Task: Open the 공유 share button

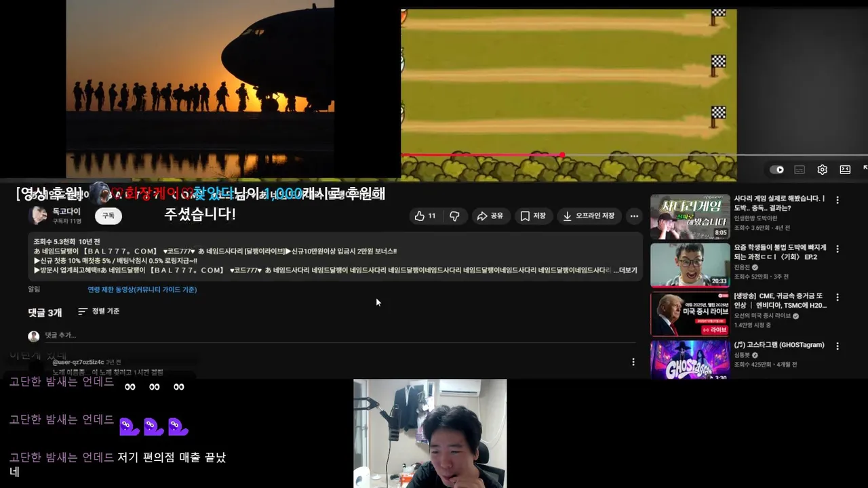Action: click(490, 216)
